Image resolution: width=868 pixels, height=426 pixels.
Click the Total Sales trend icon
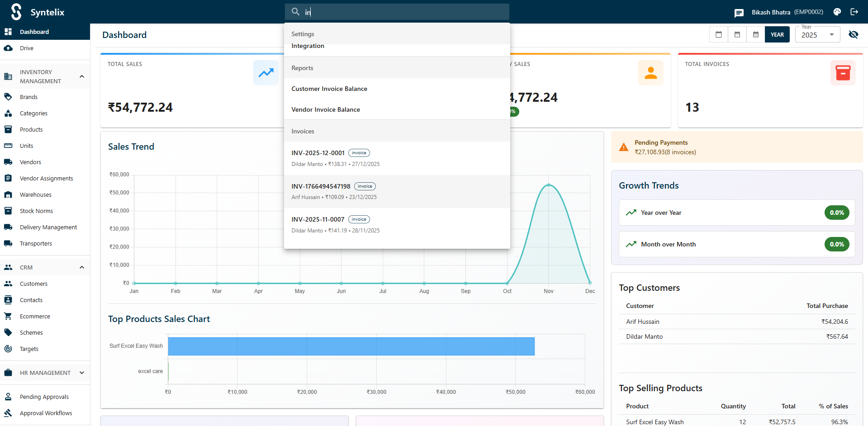[x=266, y=73]
